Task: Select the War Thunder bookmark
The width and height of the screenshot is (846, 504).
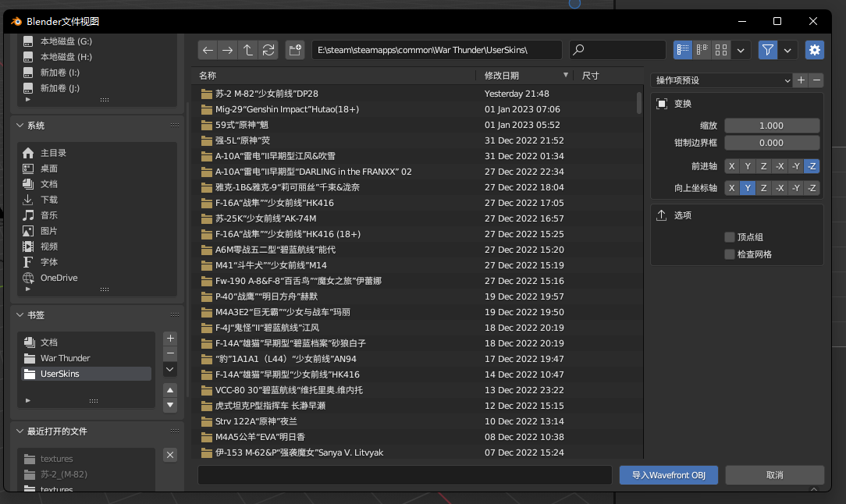Action: [87, 358]
